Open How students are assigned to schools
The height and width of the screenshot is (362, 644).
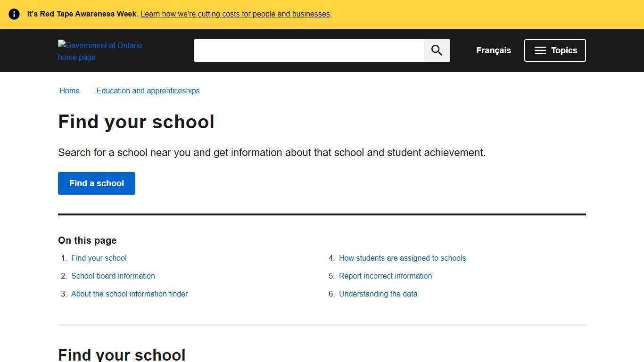click(402, 258)
